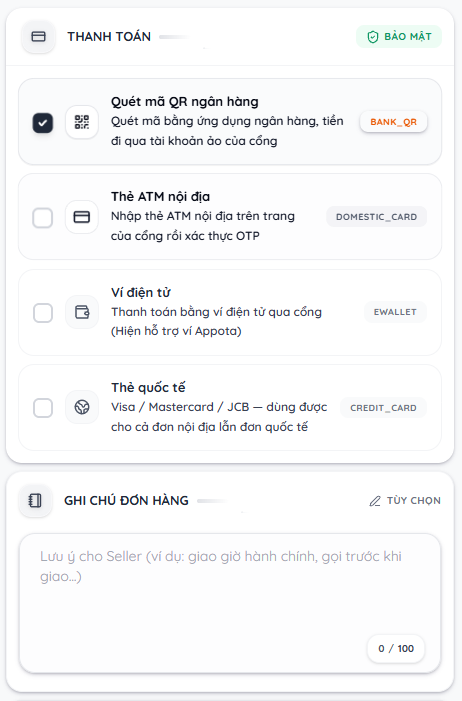Click the ATM card icon for Thẻ ATM nội địa
The width and height of the screenshot is (462, 701).
(x=82, y=217)
